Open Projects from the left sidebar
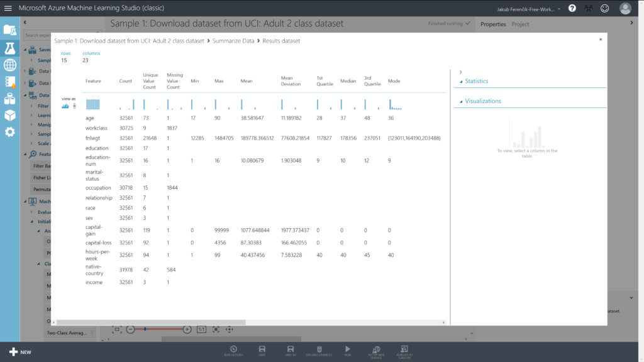The width and height of the screenshot is (644, 362). pos(9,30)
